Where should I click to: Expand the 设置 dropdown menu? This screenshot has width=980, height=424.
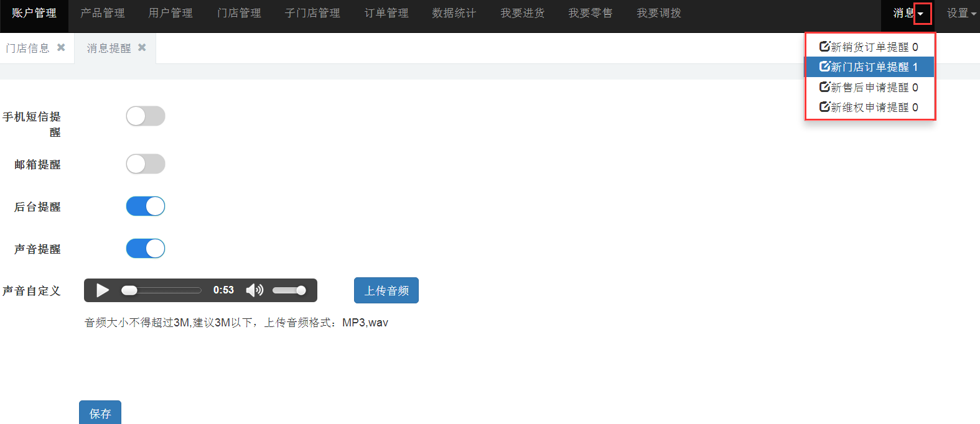pyautogui.click(x=961, y=13)
